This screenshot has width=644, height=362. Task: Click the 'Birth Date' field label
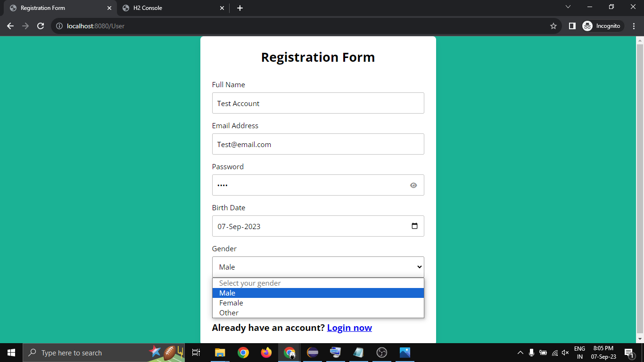tap(229, 207)
